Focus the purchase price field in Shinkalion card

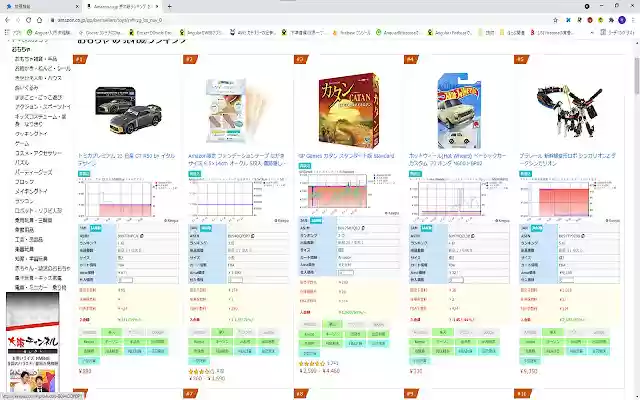pos(567,280)
